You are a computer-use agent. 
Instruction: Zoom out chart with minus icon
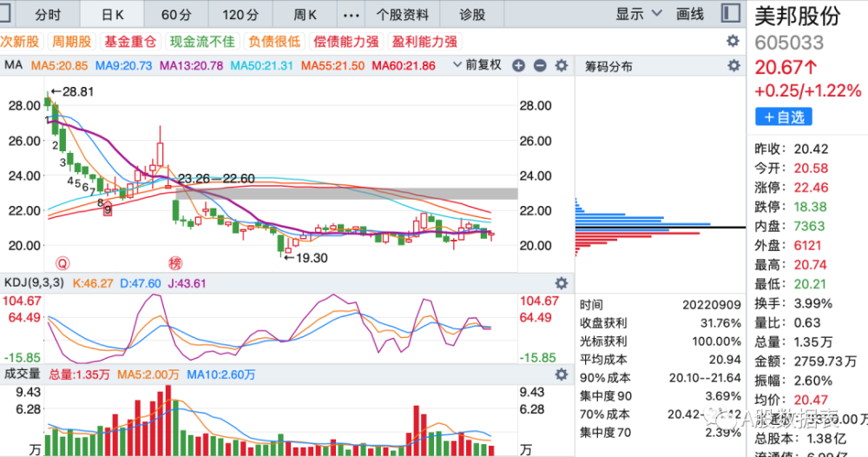540,66
